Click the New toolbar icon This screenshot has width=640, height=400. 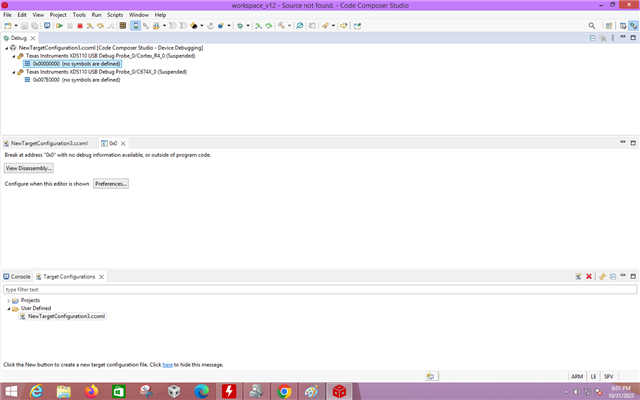tap(8, 26)
